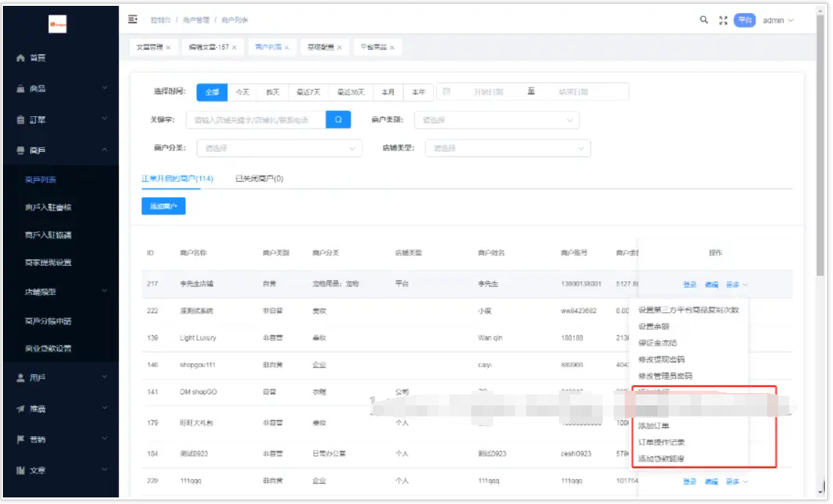833x504 pixels.
Task: Click the blue keyword search button
Action: (338, 119)
